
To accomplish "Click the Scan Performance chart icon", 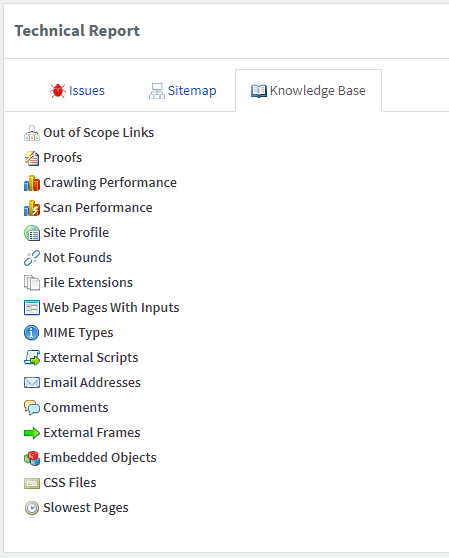I will 32,208.
